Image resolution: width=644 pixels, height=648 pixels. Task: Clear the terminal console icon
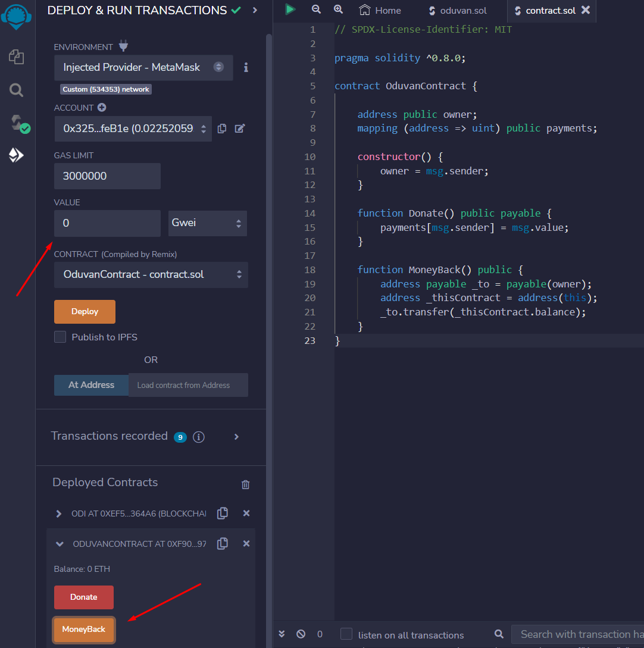[x=301, y=634]
